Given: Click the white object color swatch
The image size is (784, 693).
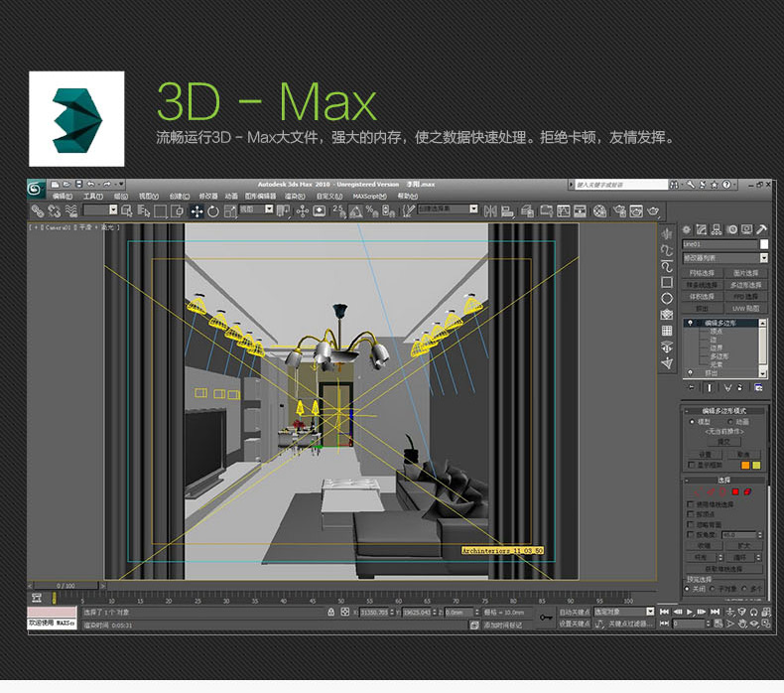Looking at the screenshot, I should 764,244.
